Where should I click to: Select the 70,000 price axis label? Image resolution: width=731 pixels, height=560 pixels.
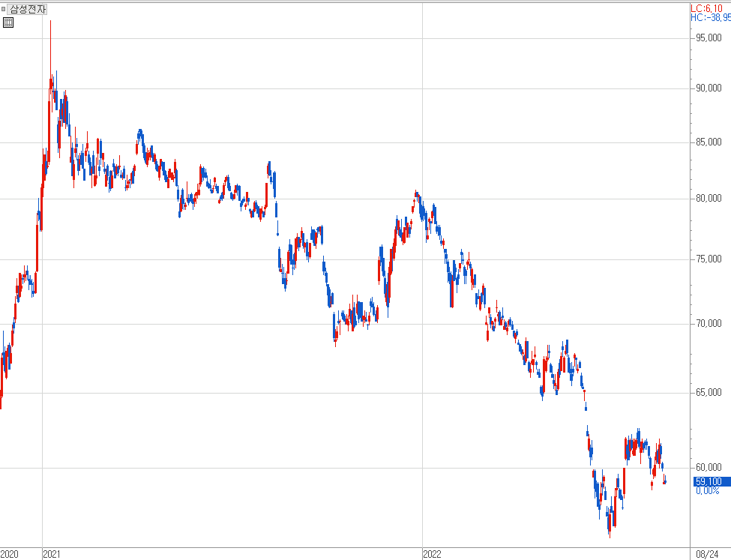(709, 324)
